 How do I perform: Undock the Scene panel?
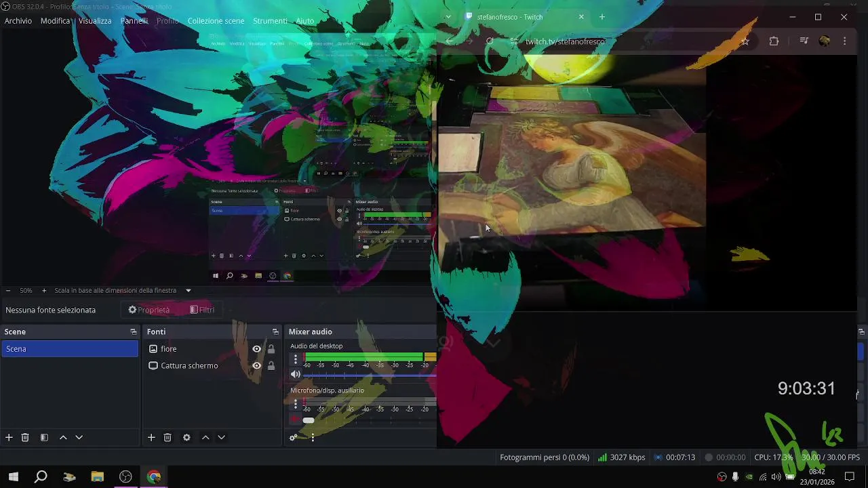click(133, 332)
